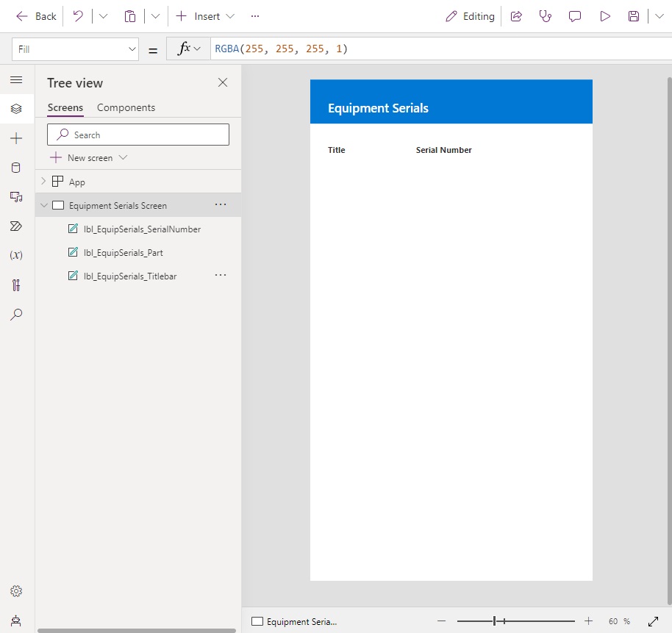Share the app
The width and height of the screenshot is (672, 633).
tap(516, 15)
